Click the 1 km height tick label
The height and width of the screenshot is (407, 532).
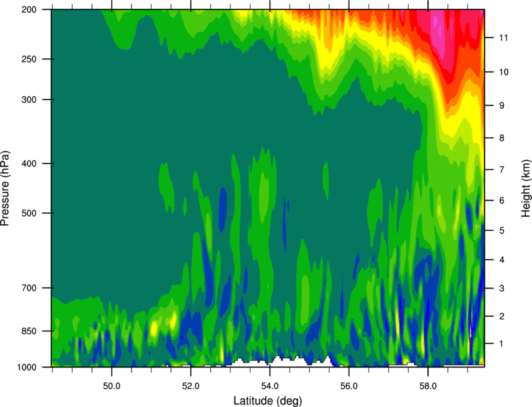(501, 344)
